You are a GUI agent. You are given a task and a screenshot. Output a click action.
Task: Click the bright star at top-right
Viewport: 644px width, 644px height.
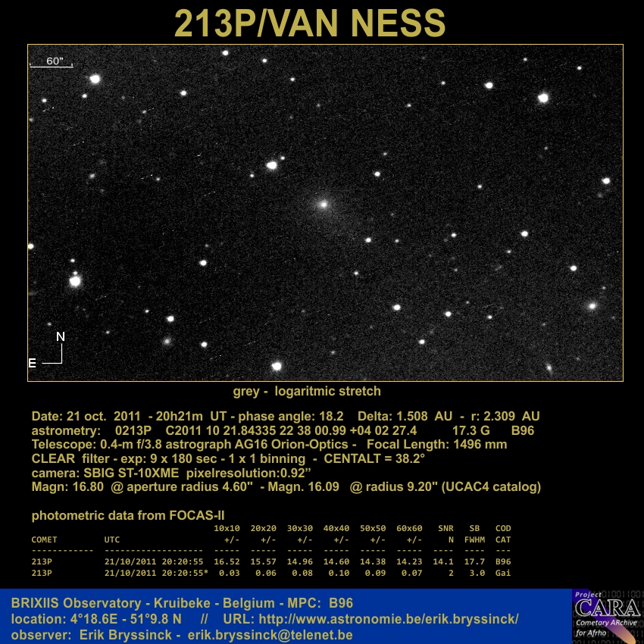(x=542, y=98)
